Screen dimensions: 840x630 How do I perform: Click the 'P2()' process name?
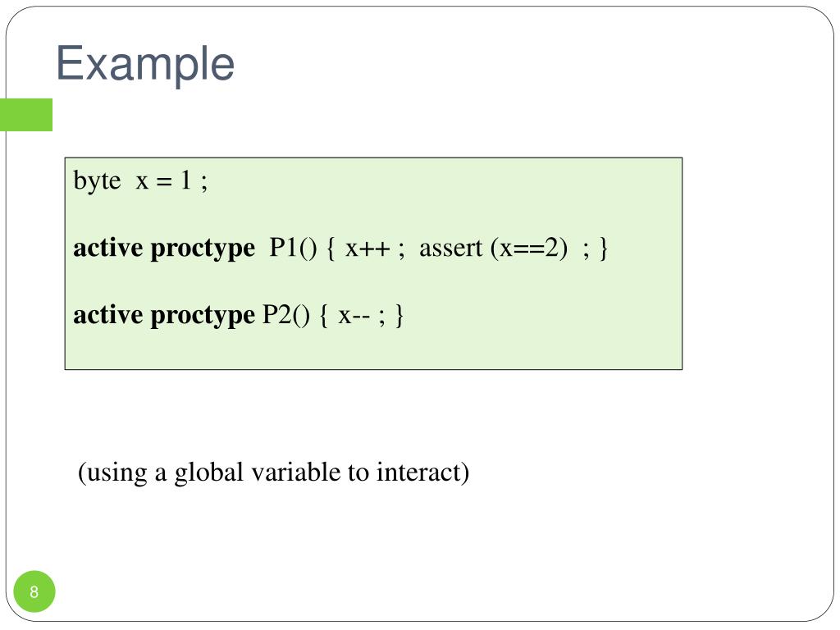pos(285,315)
